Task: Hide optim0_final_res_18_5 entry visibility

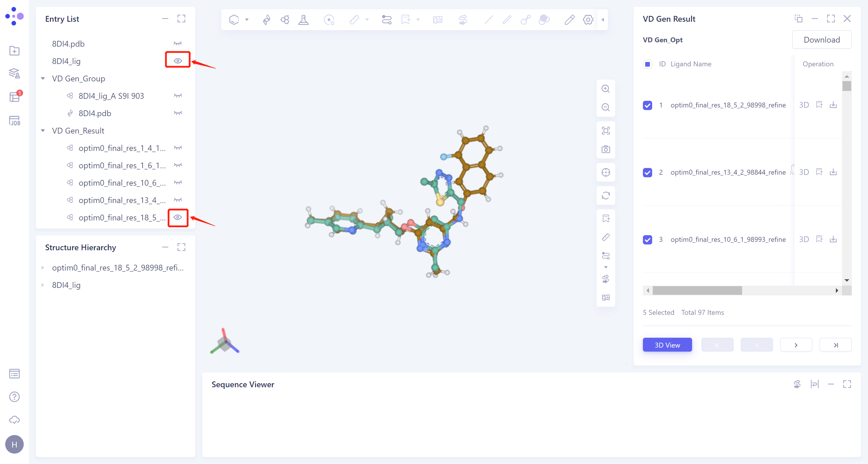Action: [178, 218]
